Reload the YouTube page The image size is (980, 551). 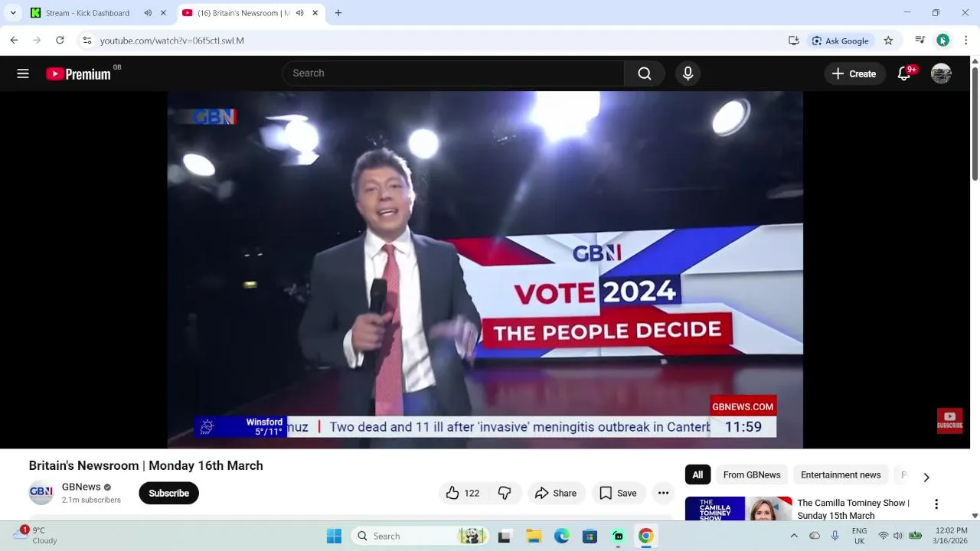(x=60, y=41)
